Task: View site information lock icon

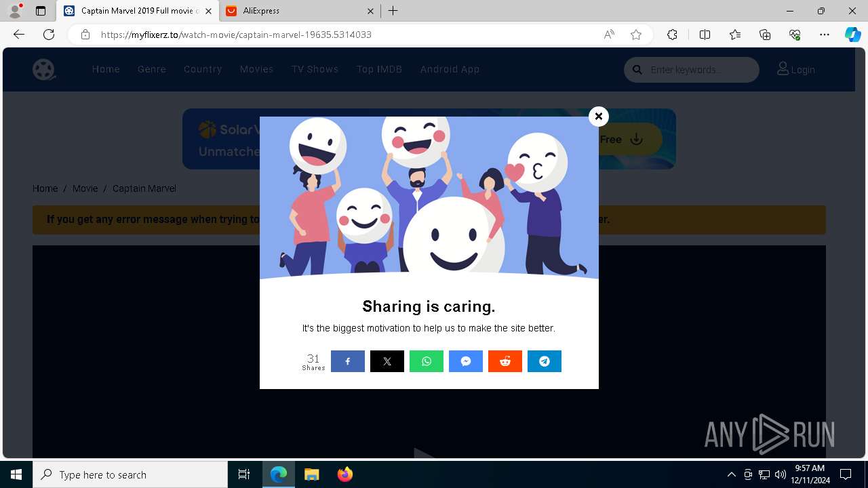Action: (85, 35)
